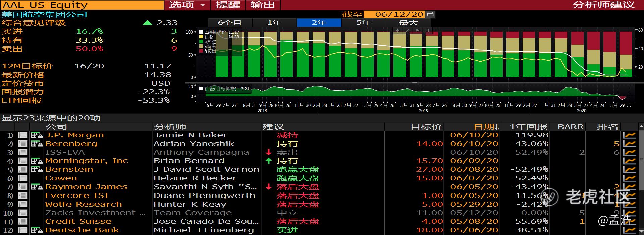Image resolution: width=644 pixels, height=235 pixels.
Task: Open the detail list icon for J.P. Morgan
Action: [x=22, y=135]
